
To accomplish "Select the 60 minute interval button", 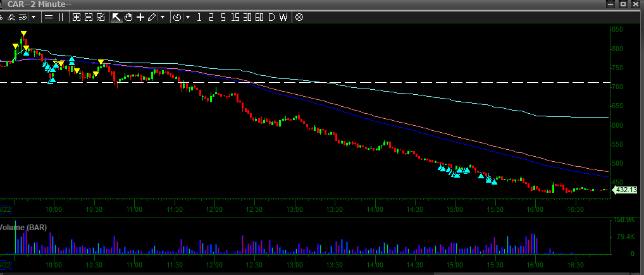I will coord(259,17).
